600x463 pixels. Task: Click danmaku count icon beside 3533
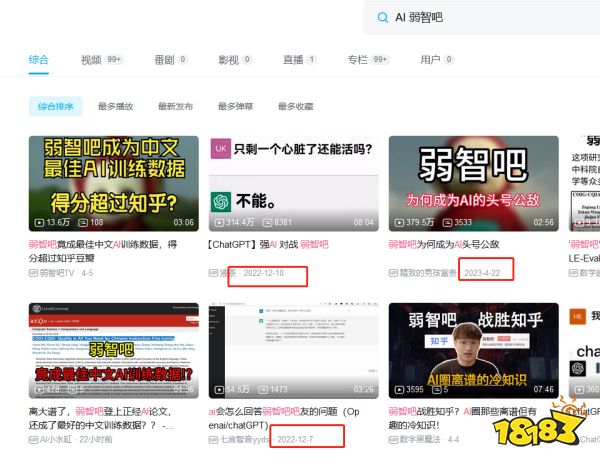[447, 223]
